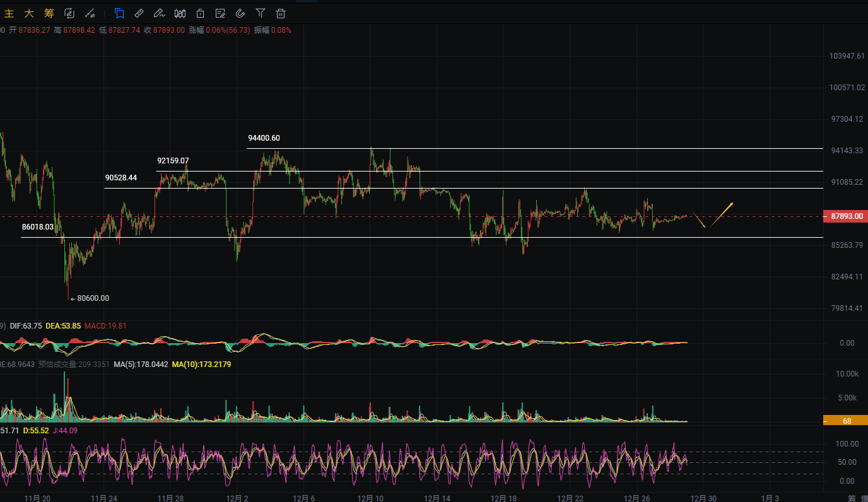Screen dimensions: 868x502
Task: Click the blue bookmark drawing tool icon
Action: pos(119,13)
